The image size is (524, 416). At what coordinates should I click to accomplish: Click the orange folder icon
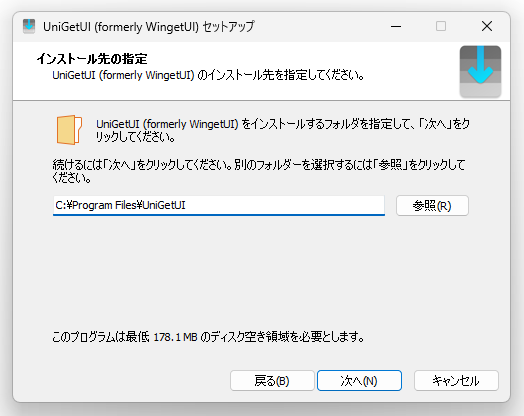pyautogui.click(x=69, y=130)
